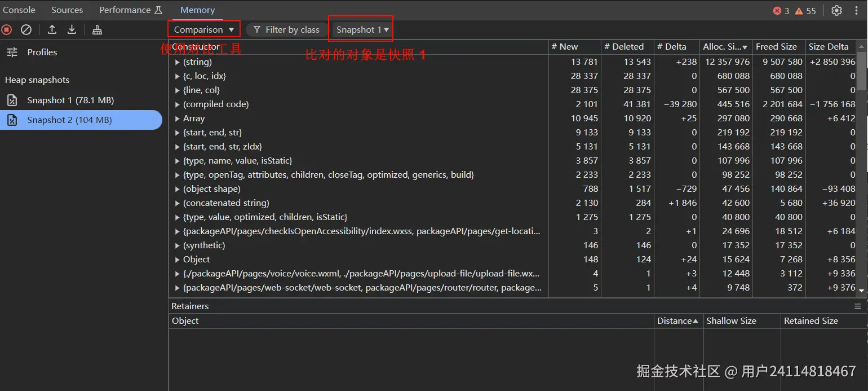This screenshot has width=868, height=391.
Task: Click the download (load profile) arrow icon
Action: pyautogui.click(x=72, y=30)
